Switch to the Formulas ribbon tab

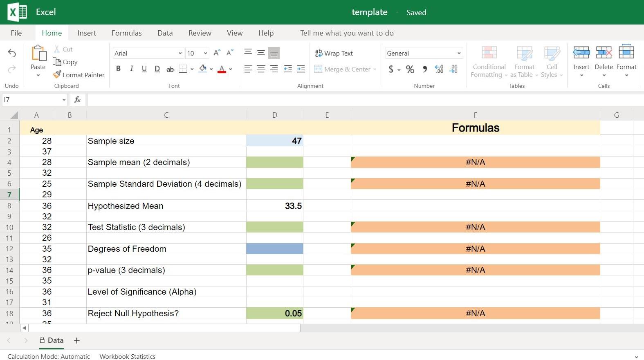pos(126,33)
